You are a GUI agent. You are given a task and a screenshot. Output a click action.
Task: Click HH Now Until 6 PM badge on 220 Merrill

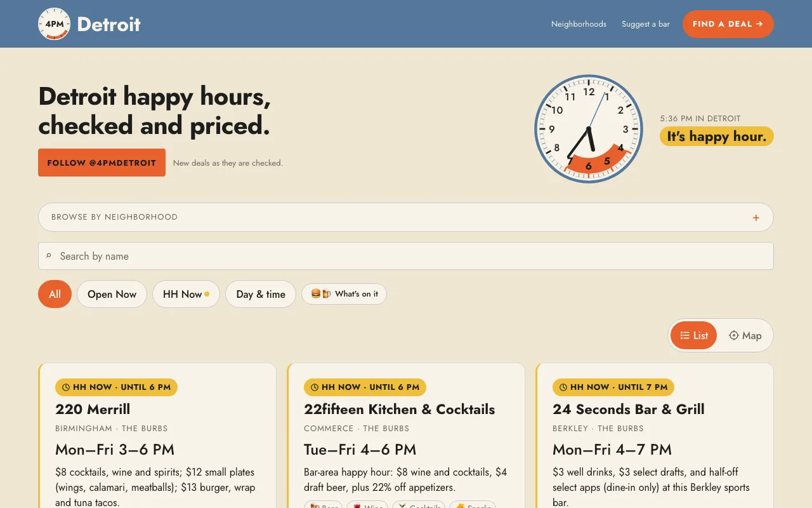pyautogui.click(x=116, y=387)
